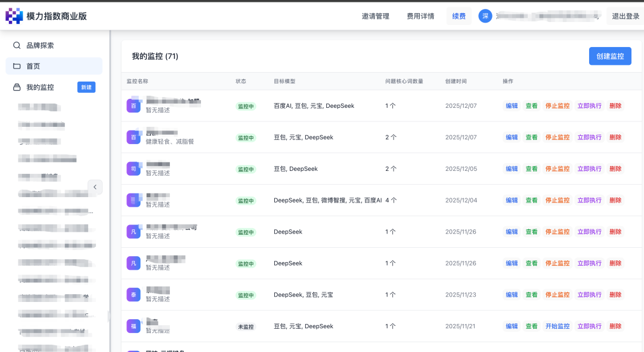Select 首页 in the sidebar
The height and width of the screenshot is (352, 644).
point(54,66)
